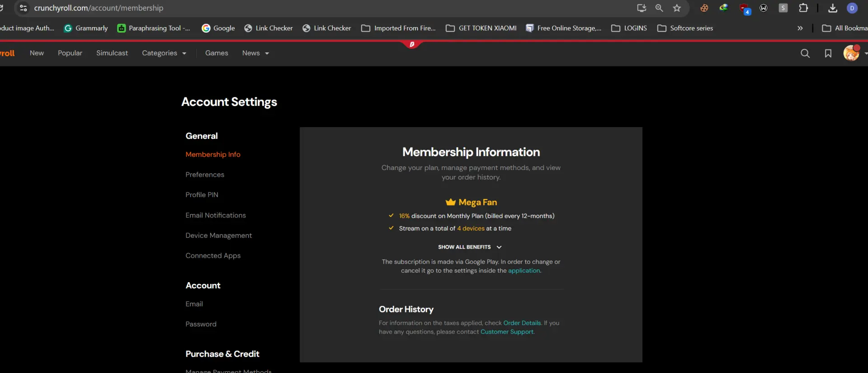Open the Email account setting
Screen dimensions: 868x373
[x=194, y=304]
